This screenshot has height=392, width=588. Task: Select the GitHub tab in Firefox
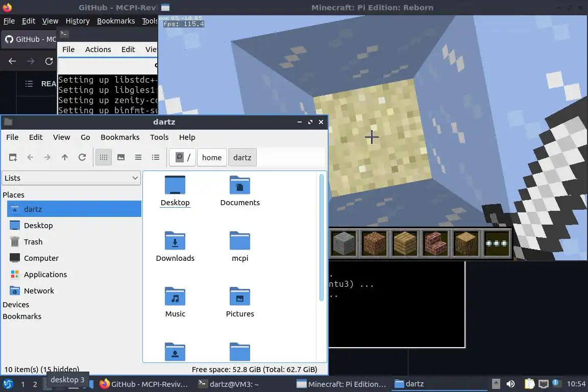point(30,39)
